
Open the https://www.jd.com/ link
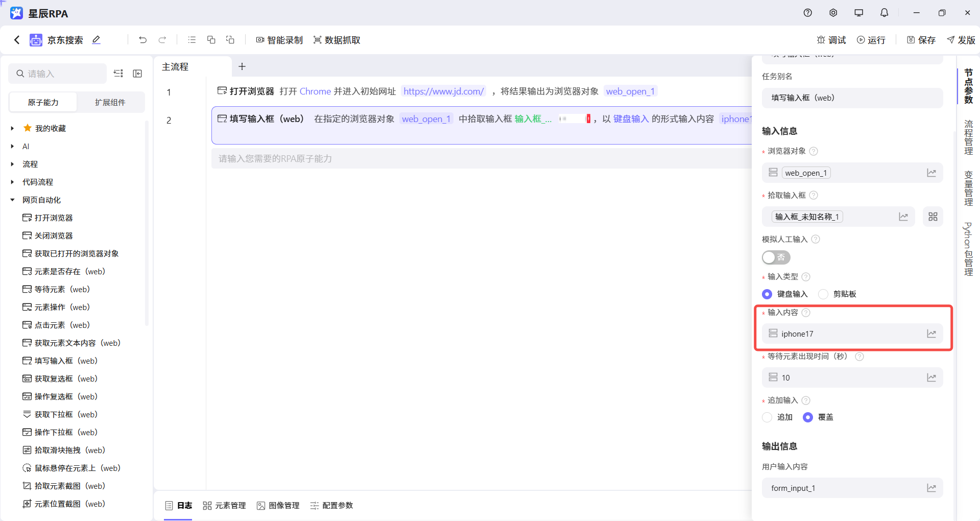click(x=443, y=91)
